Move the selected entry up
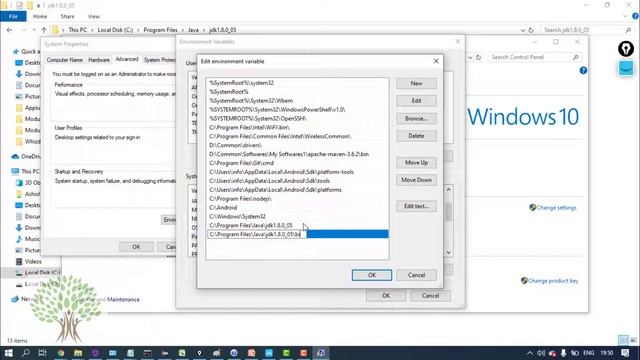Image resolution: width=640 pixels, height=360 pixels. [416, 162]
